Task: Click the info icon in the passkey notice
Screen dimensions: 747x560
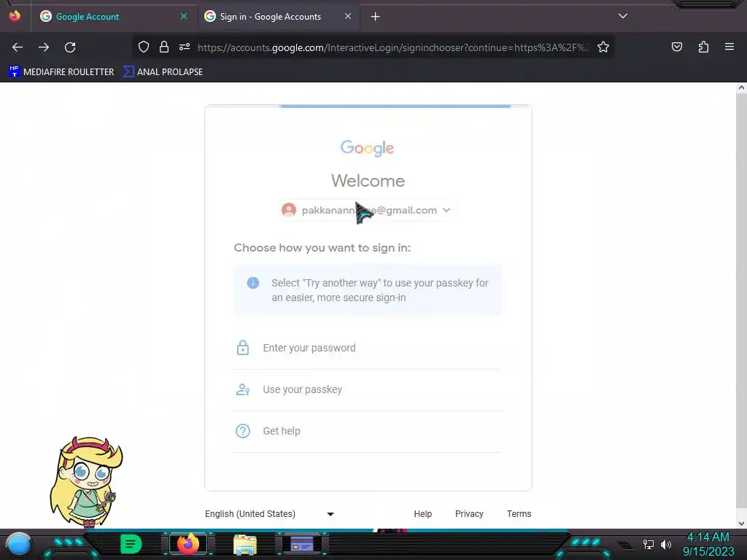Action: (253, 283)
